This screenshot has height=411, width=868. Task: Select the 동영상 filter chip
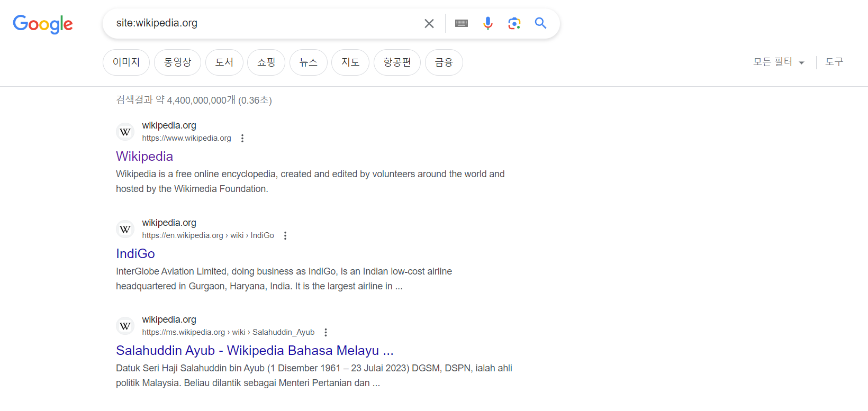point(177,62)
